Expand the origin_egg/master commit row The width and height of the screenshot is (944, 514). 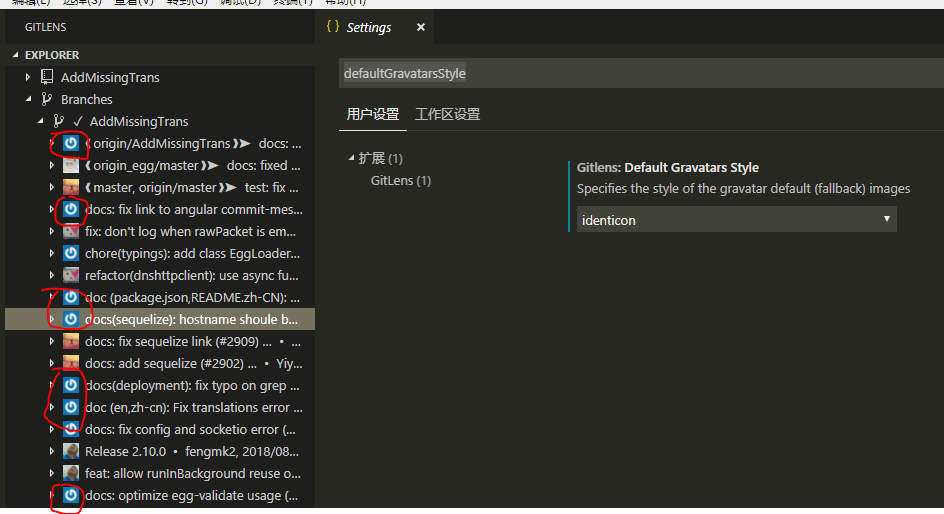point(52,166)
